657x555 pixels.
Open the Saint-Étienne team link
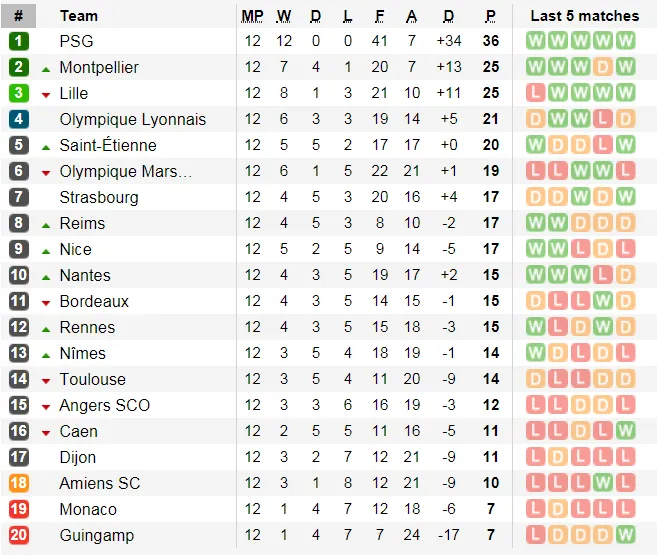pos(107,145)
